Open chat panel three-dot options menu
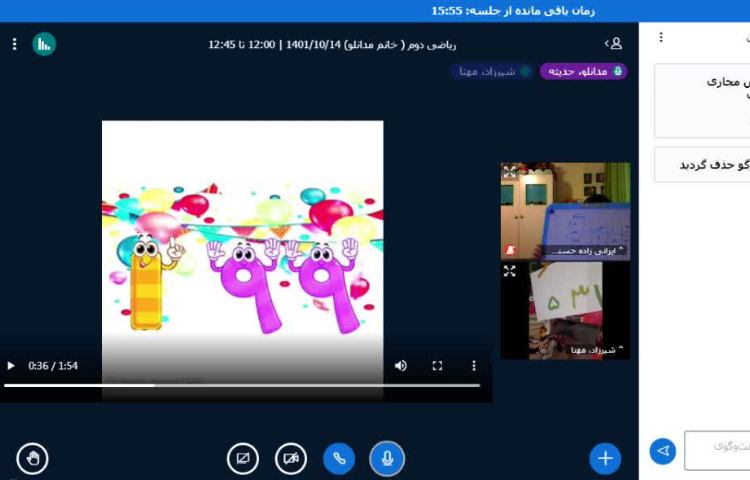Image resolution: width=750 pixels, height=480 pixels. coord(661,37)
